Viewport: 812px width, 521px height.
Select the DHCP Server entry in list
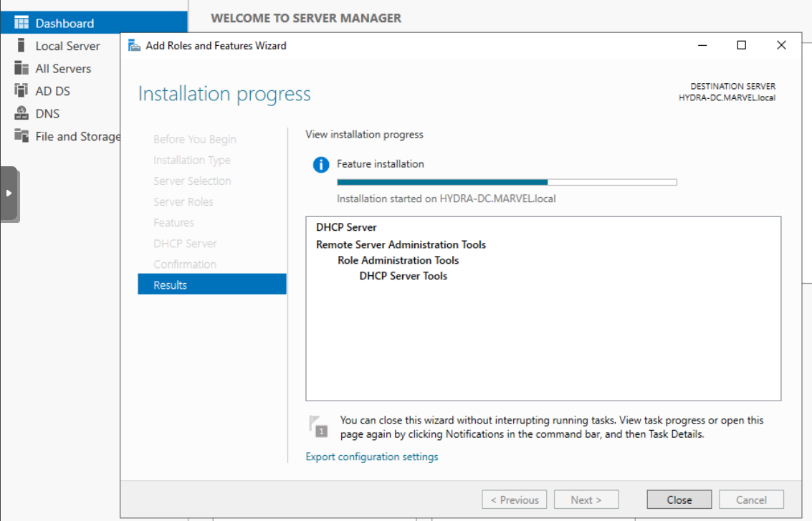346,227
